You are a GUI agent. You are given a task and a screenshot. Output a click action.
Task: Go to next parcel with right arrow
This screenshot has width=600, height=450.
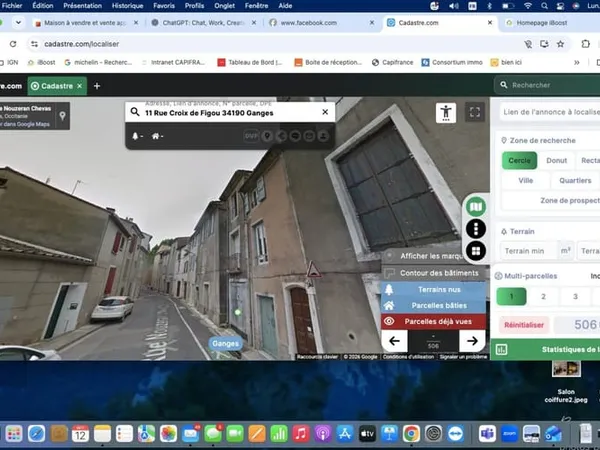(472, 341)
